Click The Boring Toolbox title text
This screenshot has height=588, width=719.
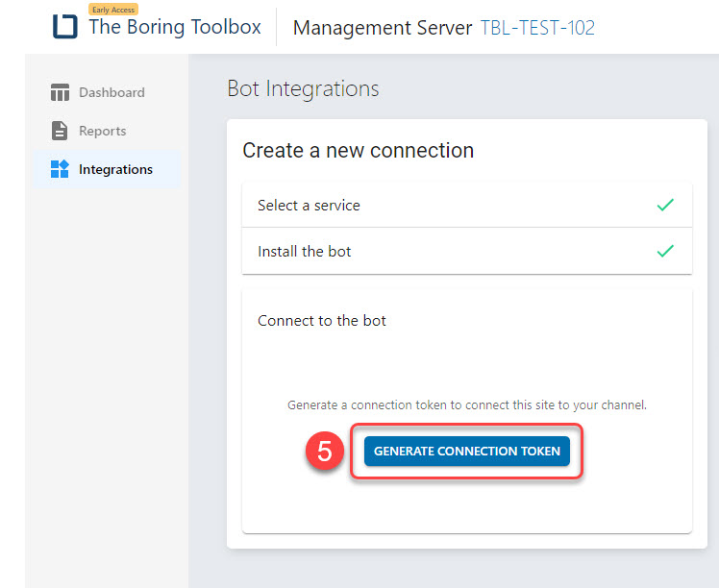coord(175,27)
